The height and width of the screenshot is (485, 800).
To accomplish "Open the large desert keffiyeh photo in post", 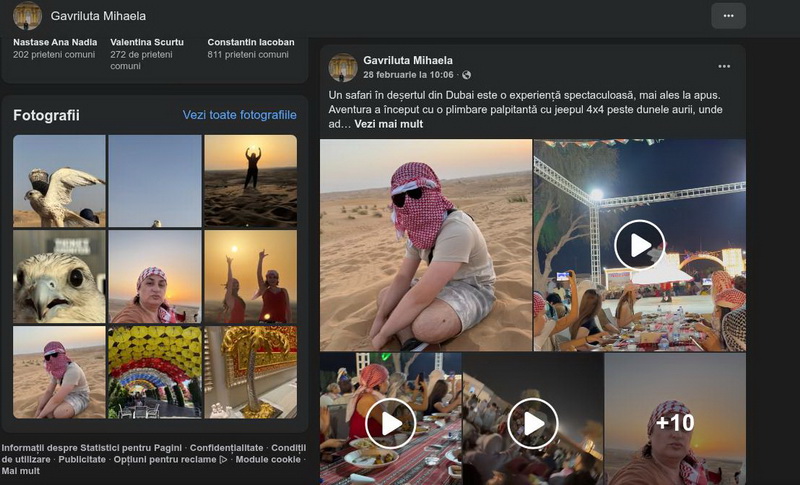I will [426, 245].
